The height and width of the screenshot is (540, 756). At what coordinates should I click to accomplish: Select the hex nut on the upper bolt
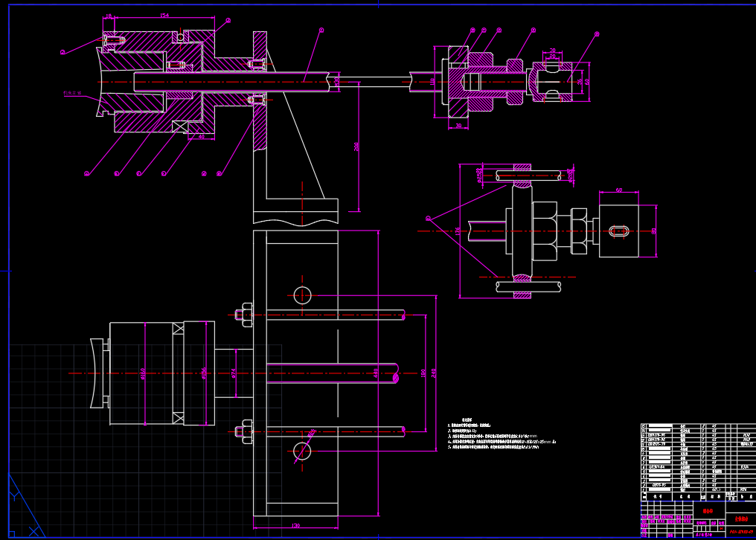247,315
